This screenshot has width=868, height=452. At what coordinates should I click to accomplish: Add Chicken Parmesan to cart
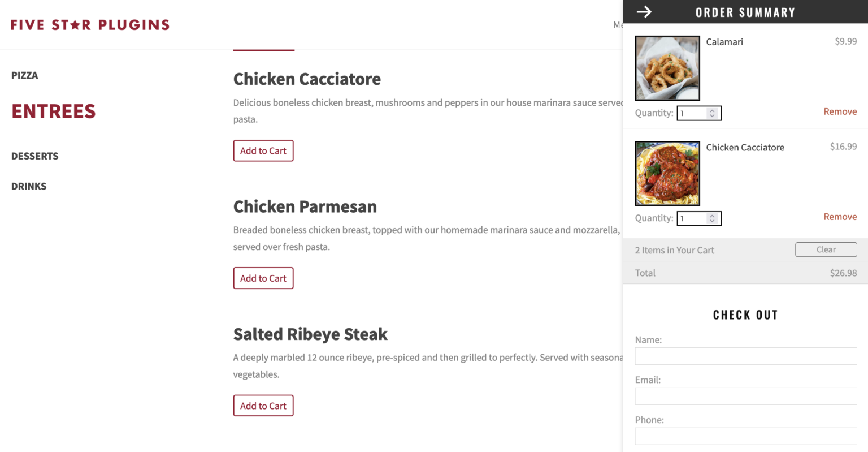click(x=263, y=278)
